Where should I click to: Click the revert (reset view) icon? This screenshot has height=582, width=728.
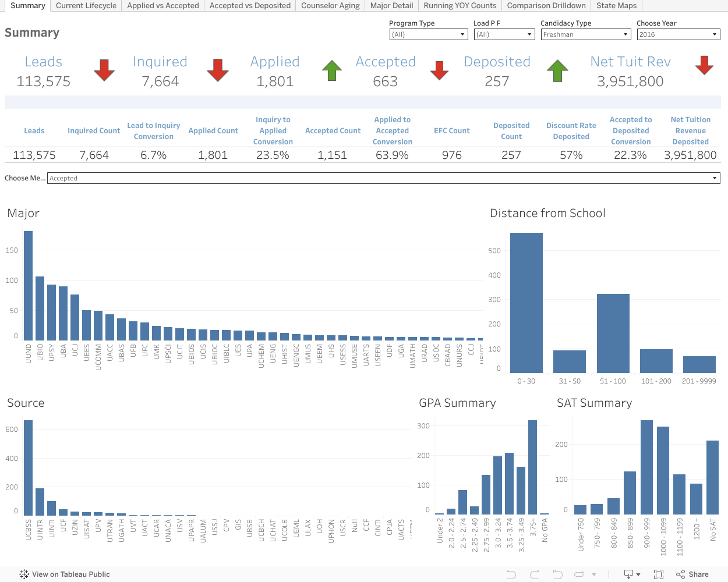point(557,574)
